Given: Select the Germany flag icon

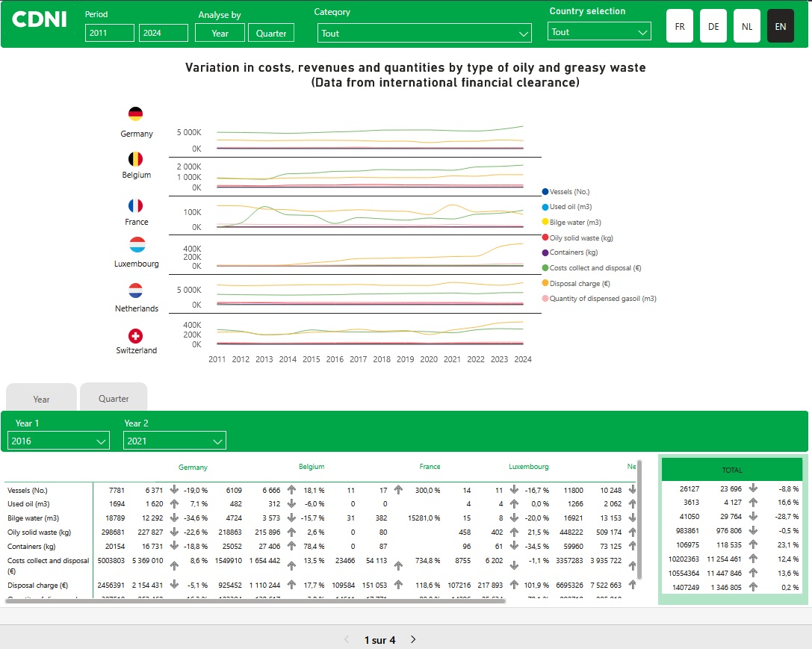Looking at the screenshot, I should click(135, 114).
